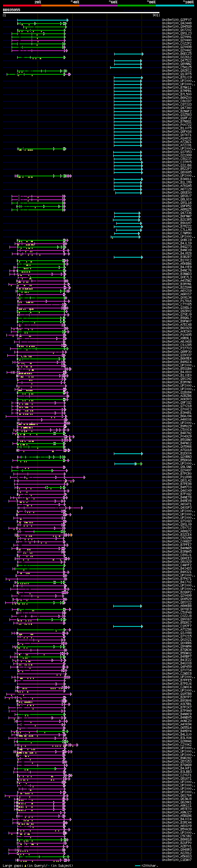Screen dimensions: 197x868
Task: Click cyan alignment bar of UniRef100_C5A125
Action: (x=126, y=68)
